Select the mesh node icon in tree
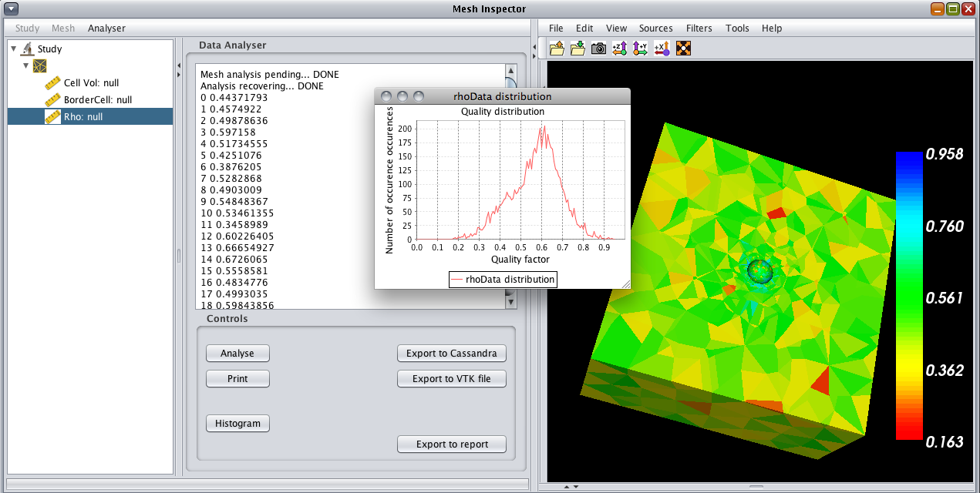The image size is (980, 493). point(39,66)
